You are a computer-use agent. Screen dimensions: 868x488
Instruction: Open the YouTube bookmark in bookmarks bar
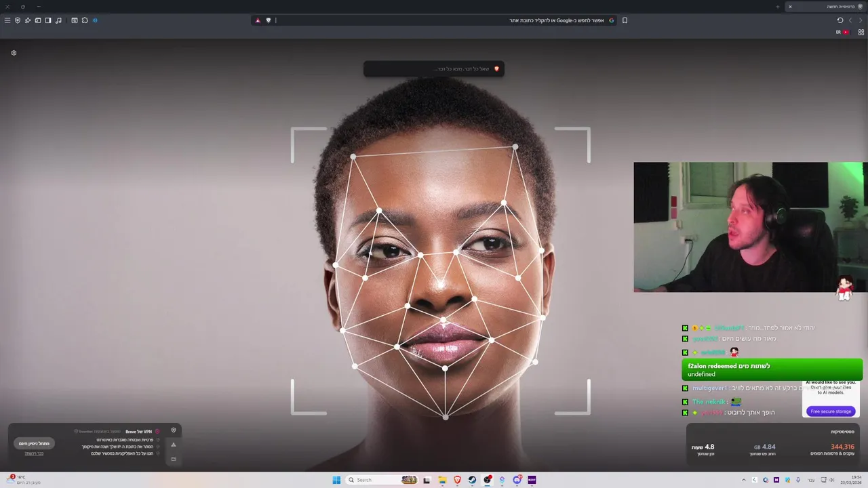(x=846, y=32)
